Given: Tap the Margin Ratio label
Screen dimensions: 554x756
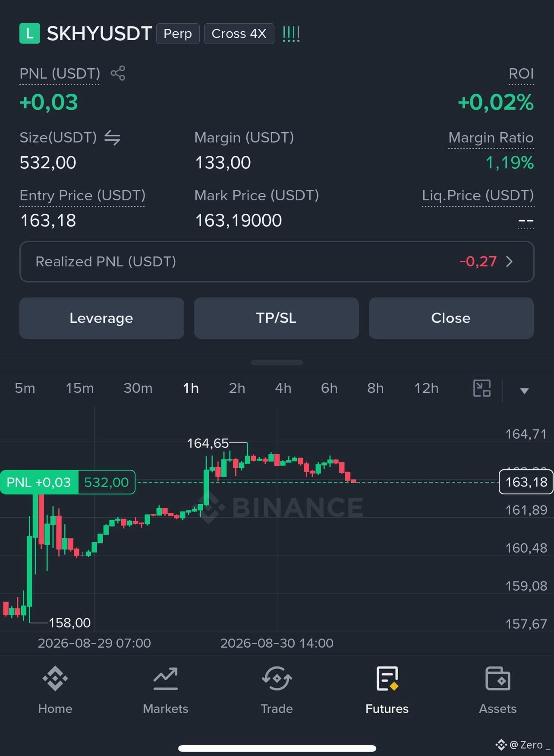Looking at the screenshot, I should click(x=491, y=138).
